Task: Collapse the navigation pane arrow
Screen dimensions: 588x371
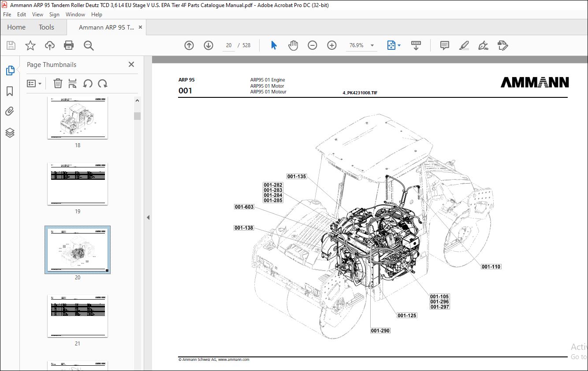Action: click(148, 217)
